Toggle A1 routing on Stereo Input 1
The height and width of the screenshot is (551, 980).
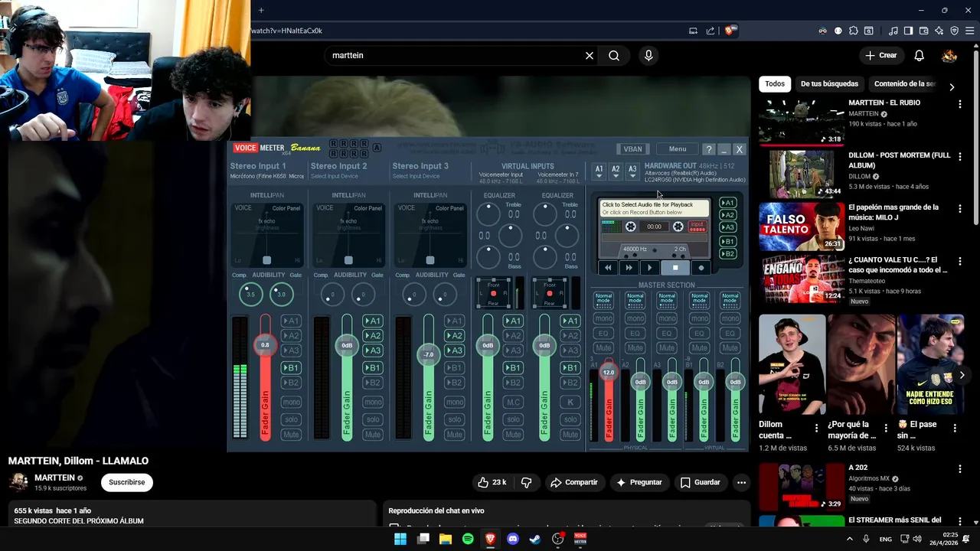pyautogui.click(x=291, y=321)
